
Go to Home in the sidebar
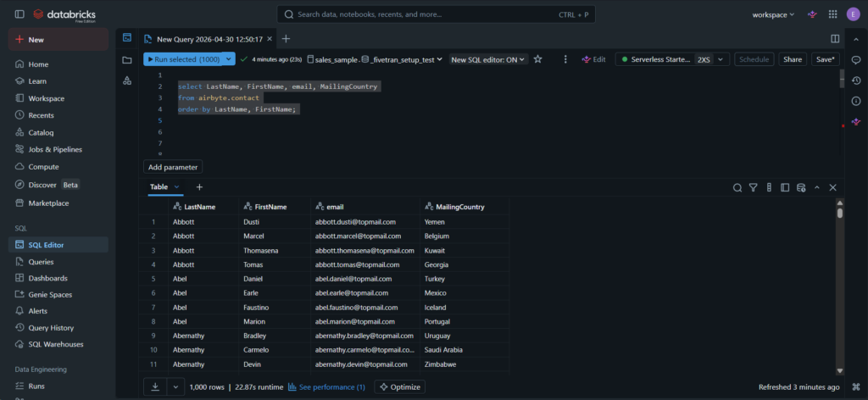point(58,64)
